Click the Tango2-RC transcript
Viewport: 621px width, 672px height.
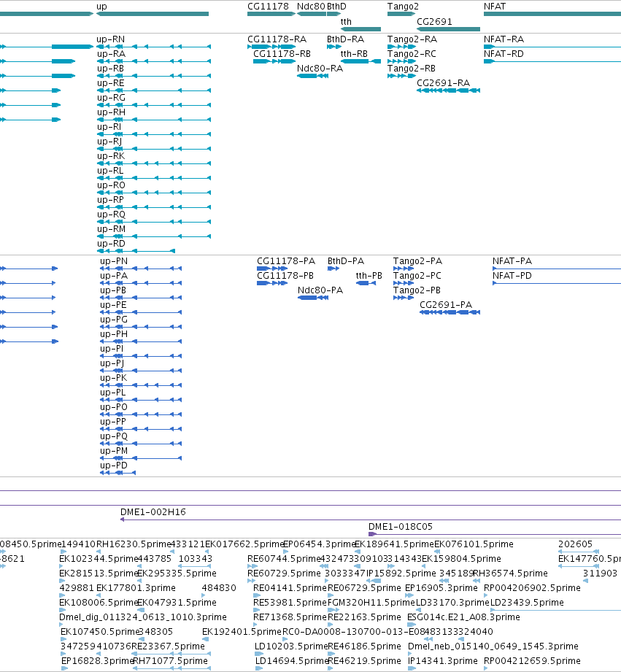click(x=401, y=61)
